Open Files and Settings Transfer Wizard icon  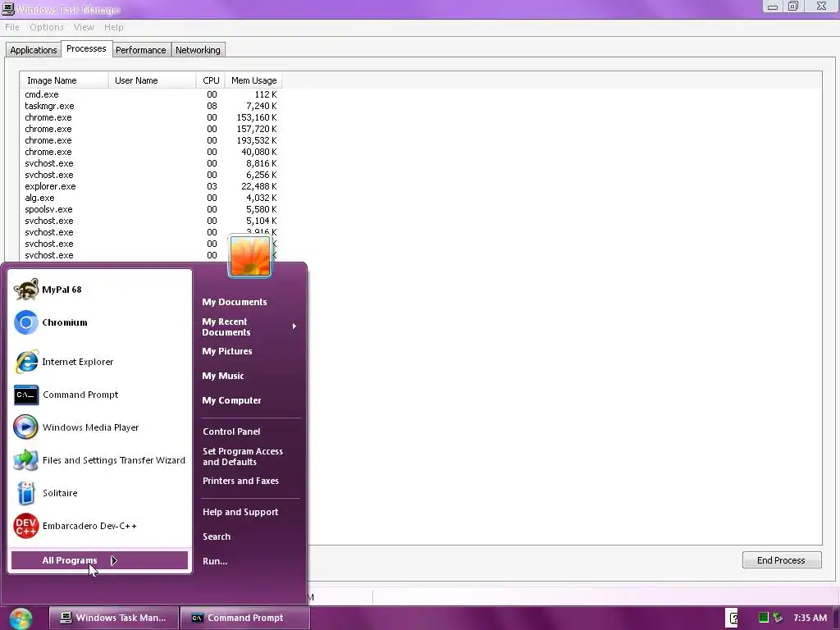pyautogui.click(x=25, y=460)
